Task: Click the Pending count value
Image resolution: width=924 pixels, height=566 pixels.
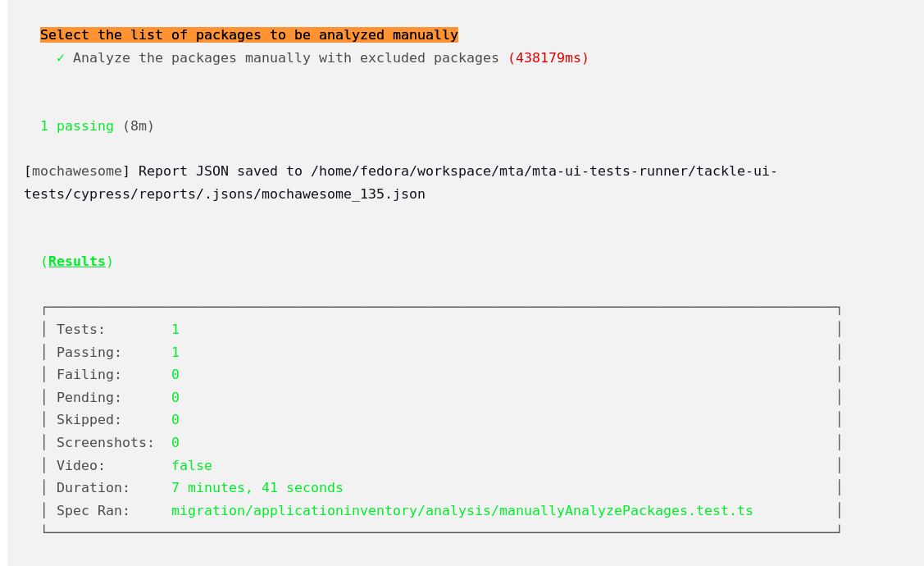Action: (x=175, y=398)
